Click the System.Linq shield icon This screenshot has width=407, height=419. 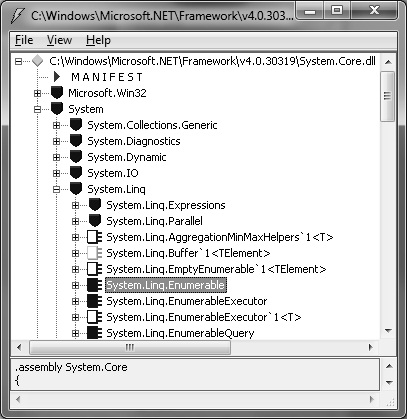pos(76,189)
